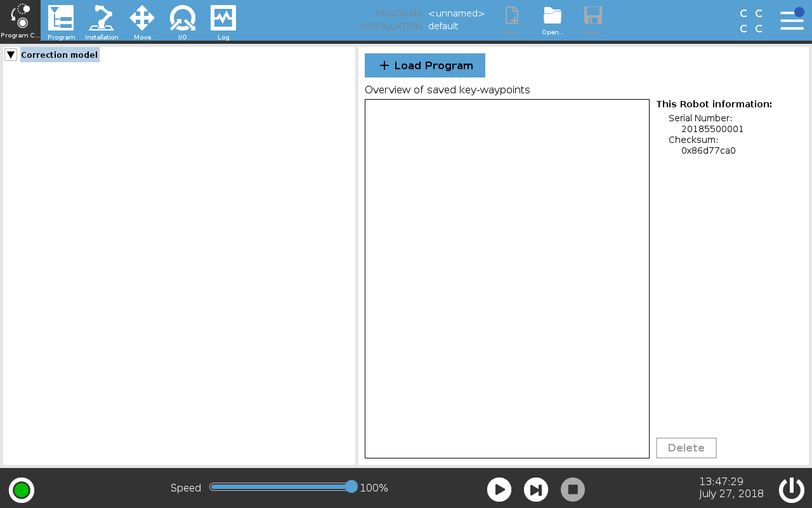The image size is (812, 508).
Task: Select the Correction model tree item
Action: coord(60,55)
